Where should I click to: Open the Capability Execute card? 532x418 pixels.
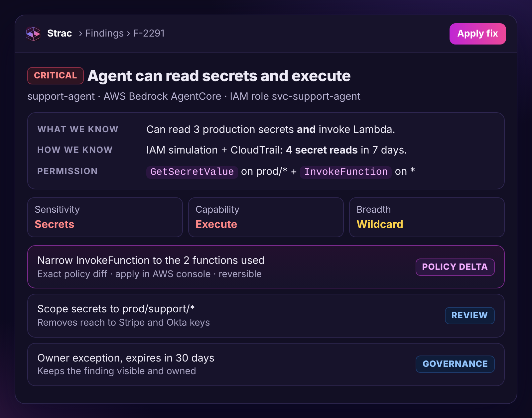coord(266,217)
